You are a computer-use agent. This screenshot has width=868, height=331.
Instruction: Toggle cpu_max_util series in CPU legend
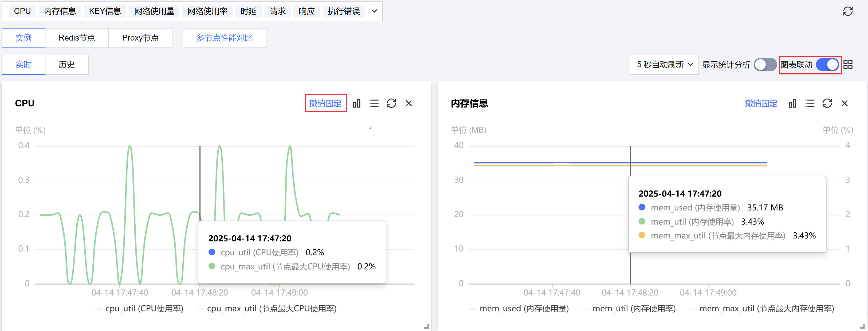[267, 308]
